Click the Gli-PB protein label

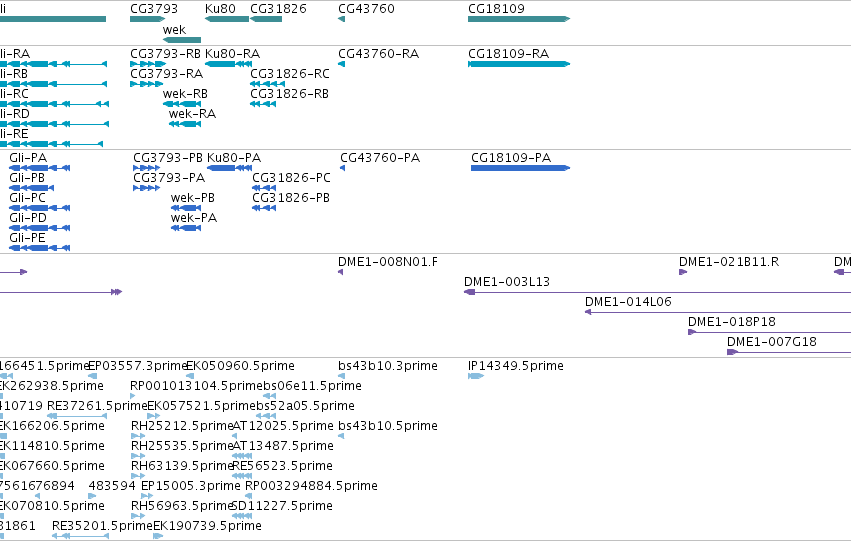coord(27,178)
